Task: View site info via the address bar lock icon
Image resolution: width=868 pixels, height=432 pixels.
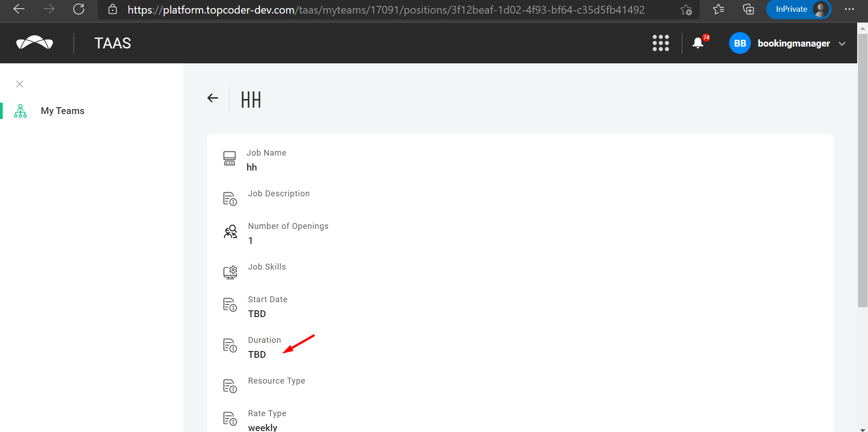Action: [113, 9]
